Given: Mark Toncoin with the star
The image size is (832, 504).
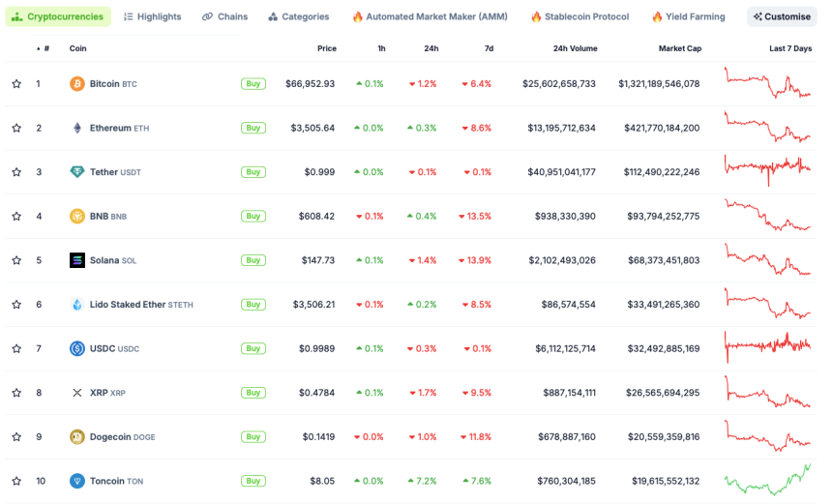Looking at the screenshot, I should click(x=17, y=481).
